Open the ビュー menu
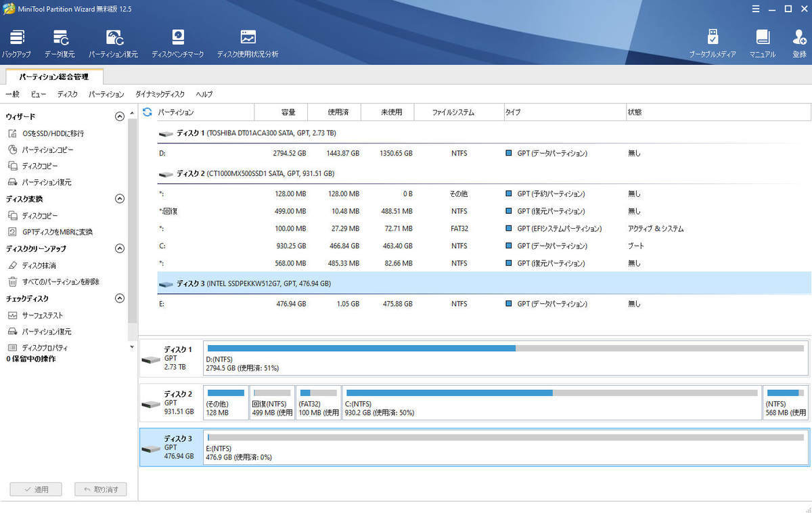The height and width of the screenshot is (513, 812). 39,94
